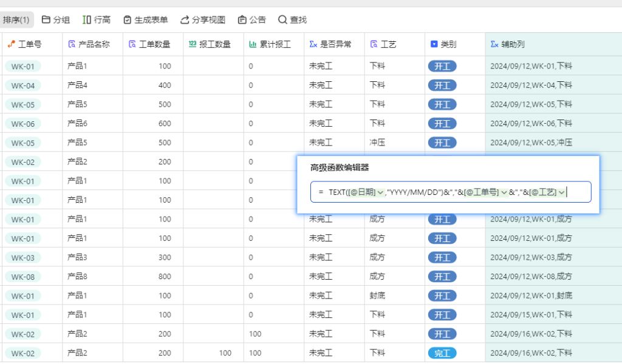622x364 pixels.
Task: Select cell 2024/09/12,WK-03,成方
Action: pos(554,257)
